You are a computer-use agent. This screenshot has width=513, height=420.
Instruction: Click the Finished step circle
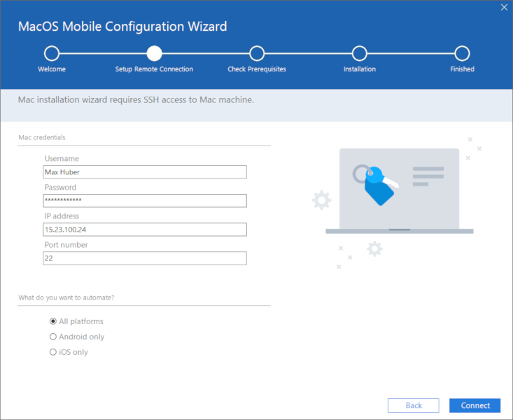[x=463, y=53]
